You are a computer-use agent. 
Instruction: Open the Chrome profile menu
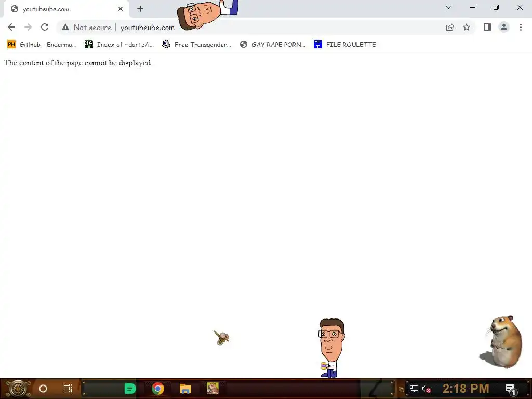[504, 27]
